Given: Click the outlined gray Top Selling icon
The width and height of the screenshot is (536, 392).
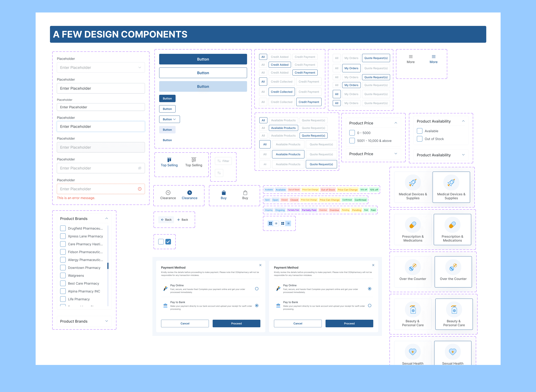Looking at the screenshot, I should coord(194,160).
